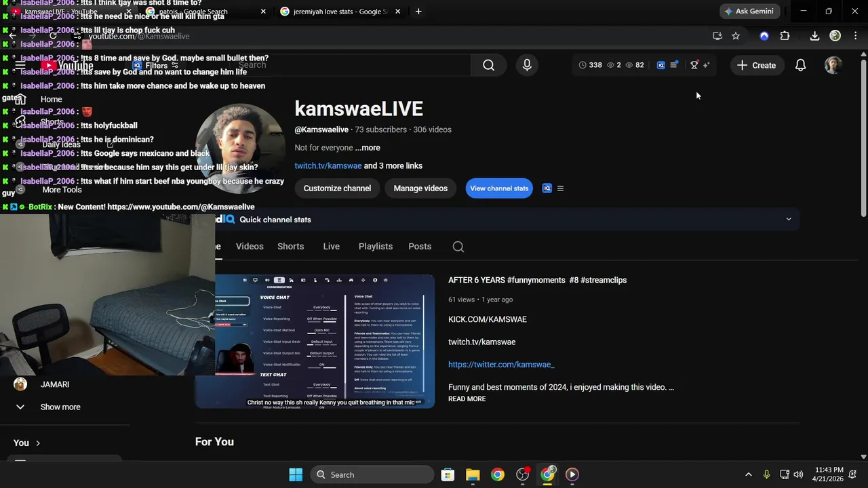Click the Windows taskbar Search box
This screenshot has height=488, width=868.
[372, 474]
